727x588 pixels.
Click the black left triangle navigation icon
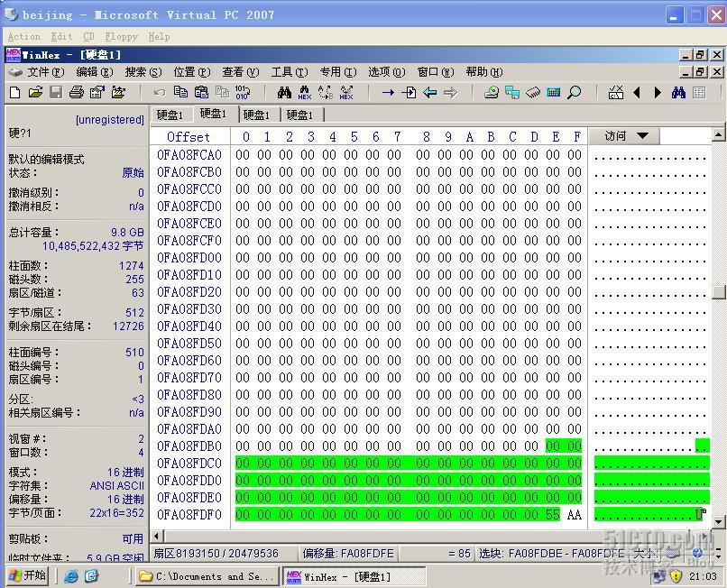[637, 93]
